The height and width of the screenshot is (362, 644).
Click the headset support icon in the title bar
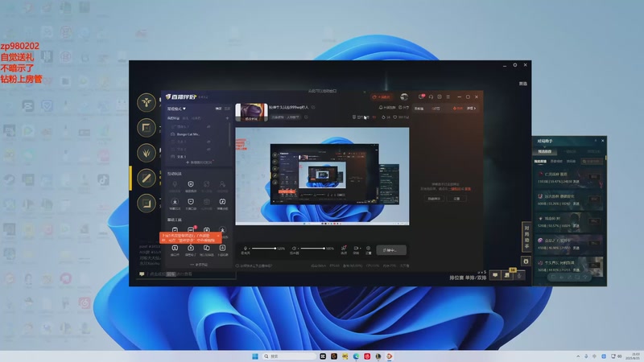coord(431,97)
